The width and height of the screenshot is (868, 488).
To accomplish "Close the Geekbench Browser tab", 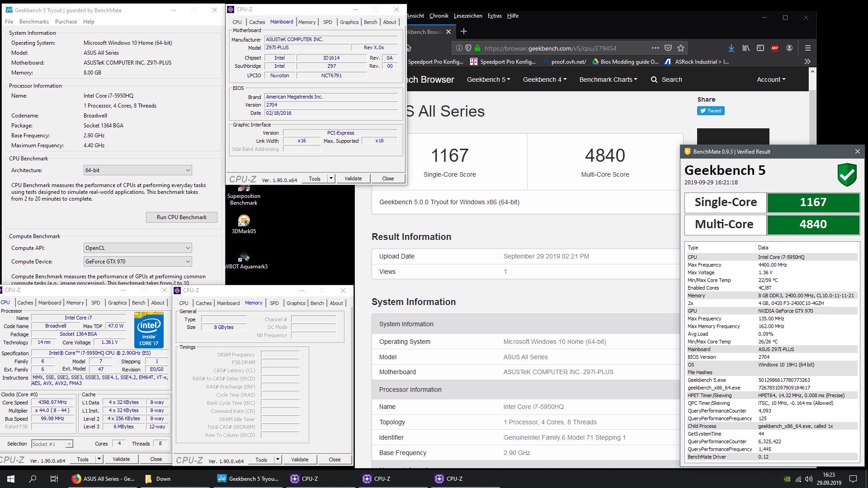I will click(x=448, y=32).
